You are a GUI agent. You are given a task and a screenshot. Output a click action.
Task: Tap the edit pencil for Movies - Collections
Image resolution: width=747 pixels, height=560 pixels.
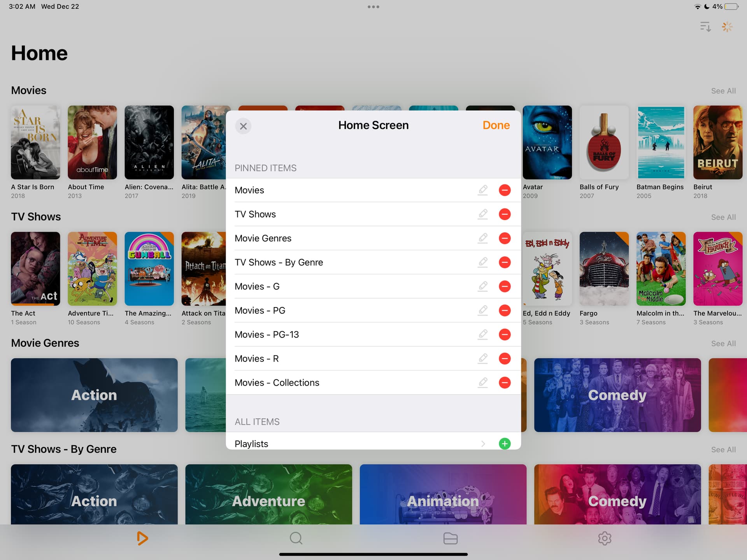pyautogui.click(x=483, y=383)
